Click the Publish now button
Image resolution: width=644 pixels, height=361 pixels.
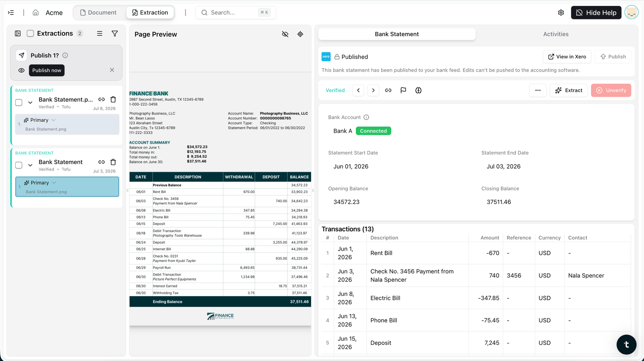47,70
